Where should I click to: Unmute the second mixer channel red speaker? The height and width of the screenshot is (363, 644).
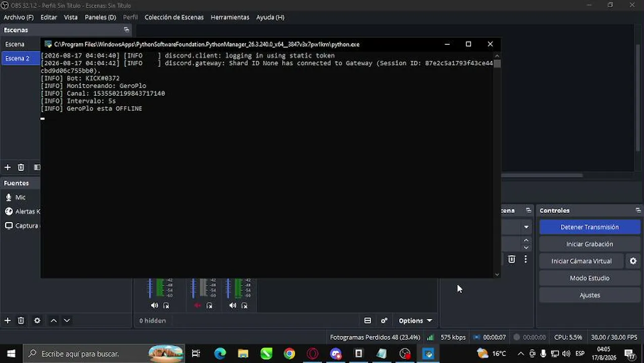coord(197,306)
